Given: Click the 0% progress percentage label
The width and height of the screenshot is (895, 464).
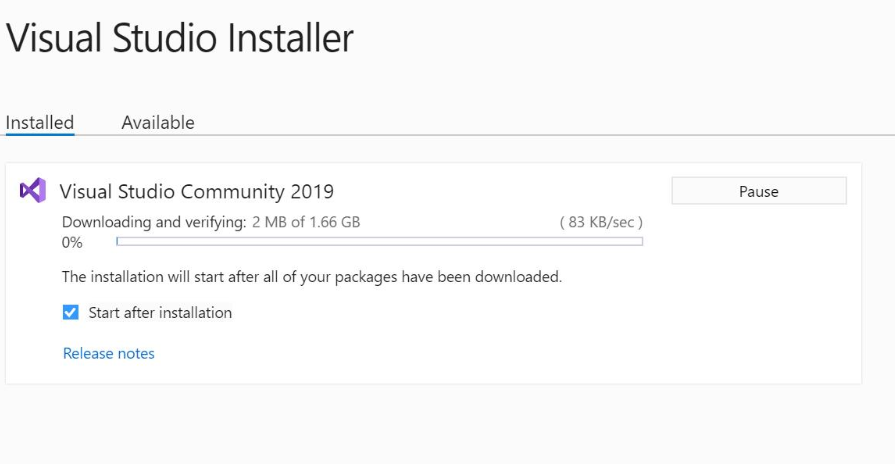Looking at the screenshot, I should click(x=72, y=243).
